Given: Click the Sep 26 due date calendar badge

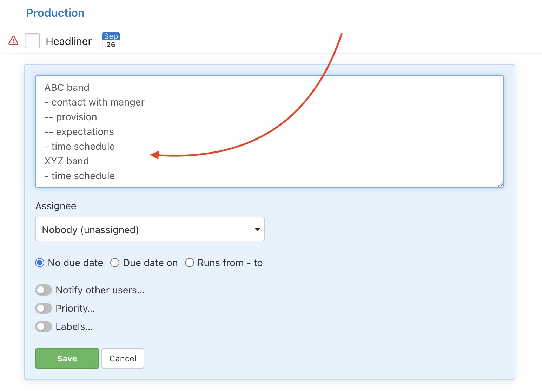Looking at the screenshot, I should [111, 41].
